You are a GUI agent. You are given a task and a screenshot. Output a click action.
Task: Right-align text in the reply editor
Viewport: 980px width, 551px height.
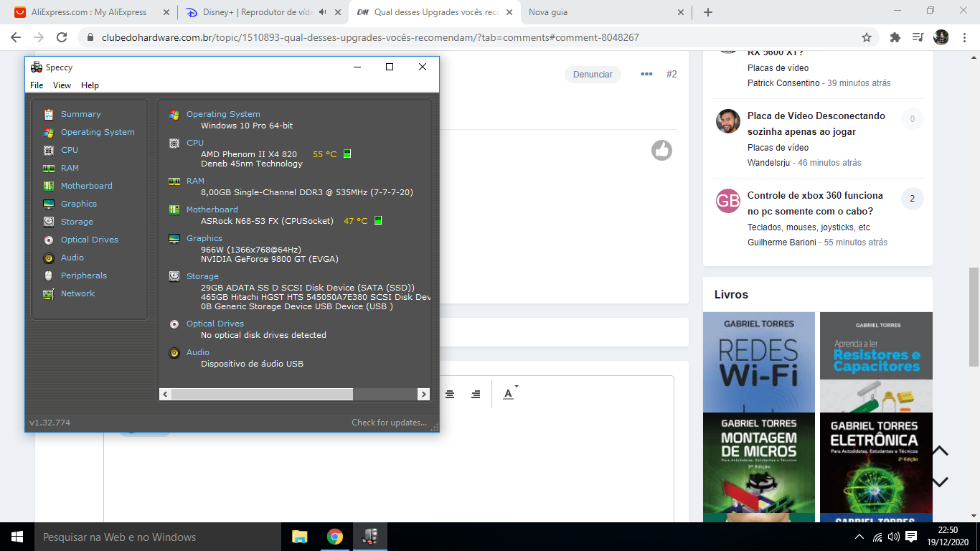476,394
